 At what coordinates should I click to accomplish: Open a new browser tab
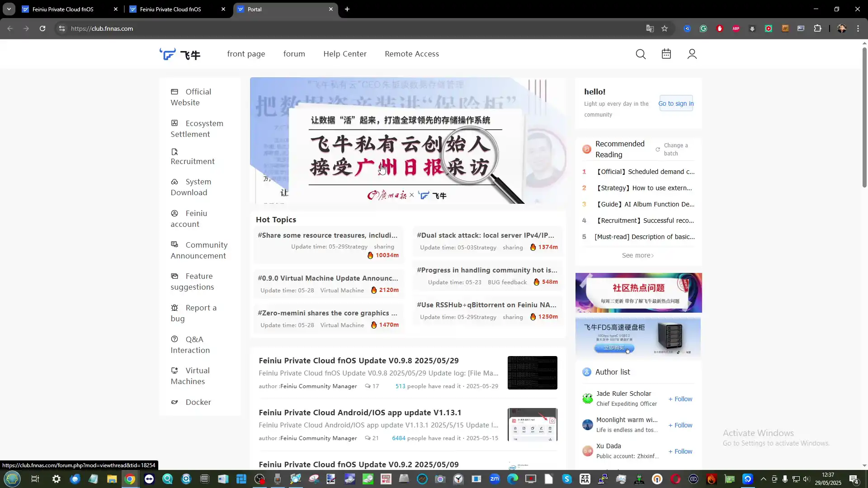point(347,9)
